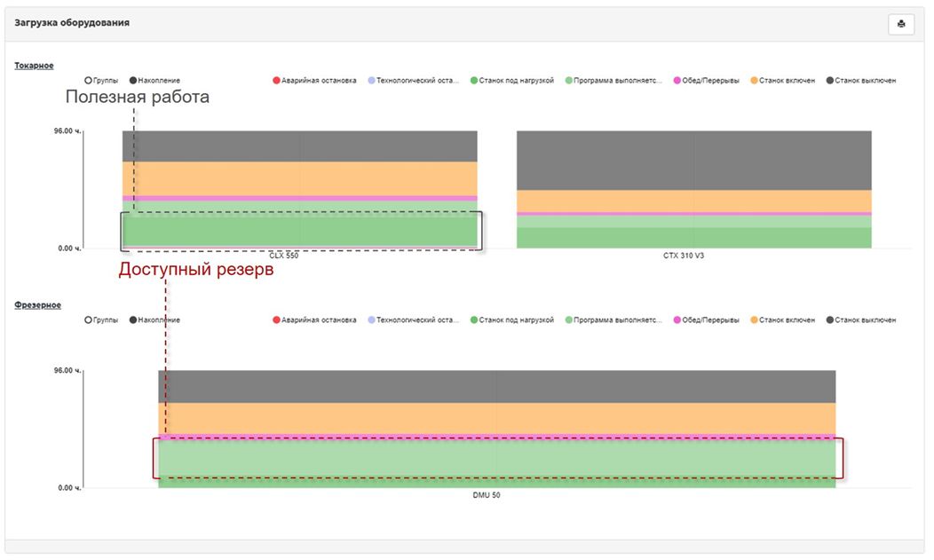Click the orange segment of DMU 50 bar
The width and height of the screenshot is (934, 560).
point(497,418)
